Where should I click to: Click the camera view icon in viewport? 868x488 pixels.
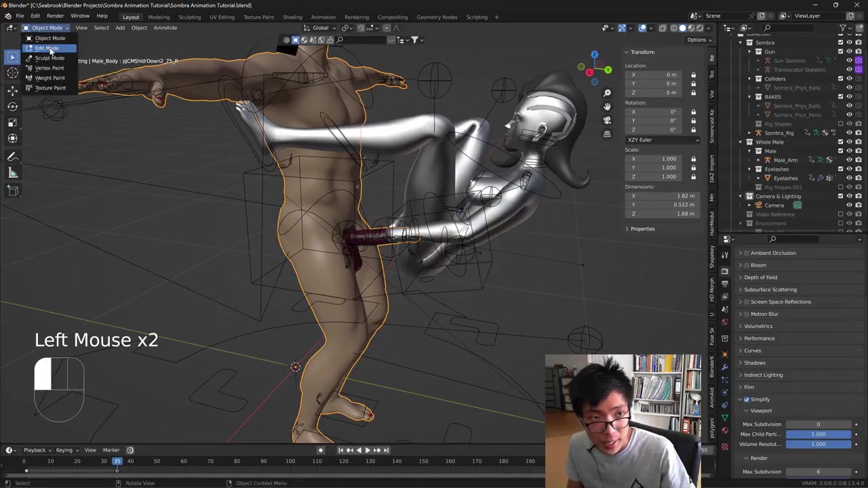(x=607, y=120)
